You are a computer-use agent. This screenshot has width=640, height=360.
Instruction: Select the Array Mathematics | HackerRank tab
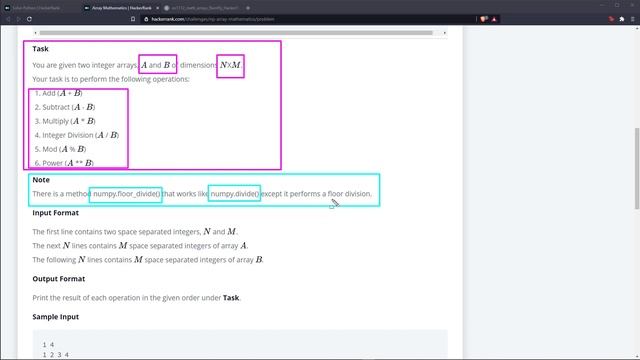click(x=121, y=8)
